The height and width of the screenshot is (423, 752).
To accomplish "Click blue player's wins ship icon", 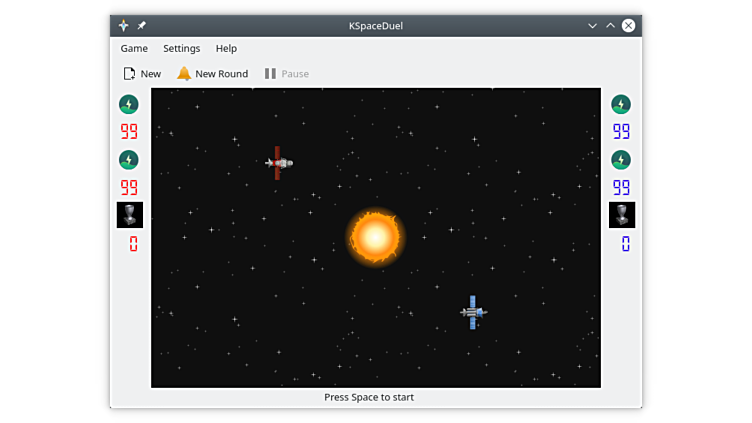I will [x=622, y=215].
